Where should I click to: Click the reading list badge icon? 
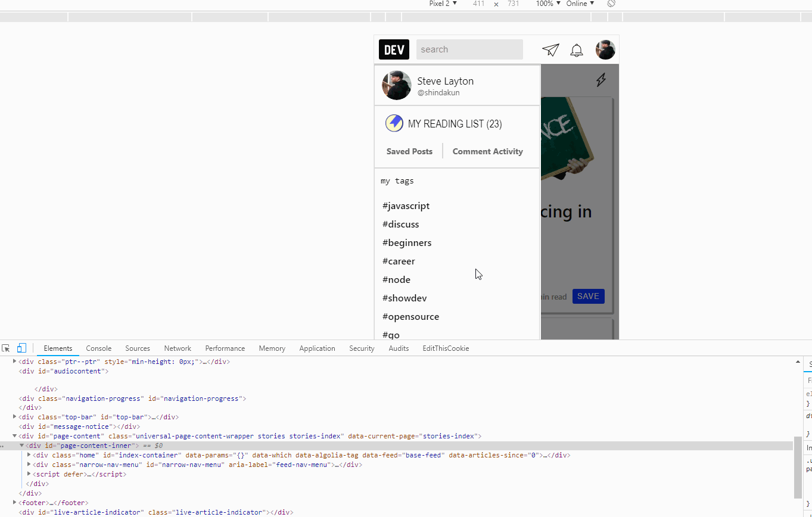[x=394, y=123]
